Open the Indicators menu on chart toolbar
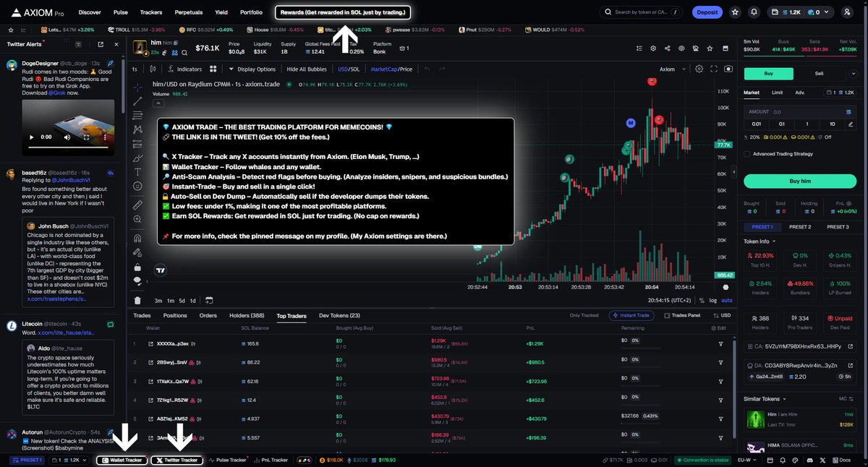The height and width of the screenshot is (467, 868). point(184,69)
